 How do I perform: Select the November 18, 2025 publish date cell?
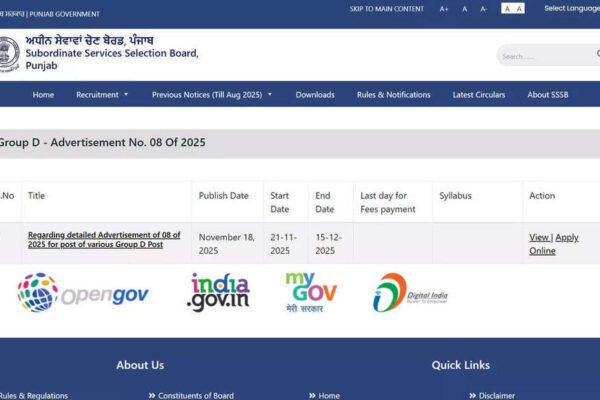click(227, 244)
